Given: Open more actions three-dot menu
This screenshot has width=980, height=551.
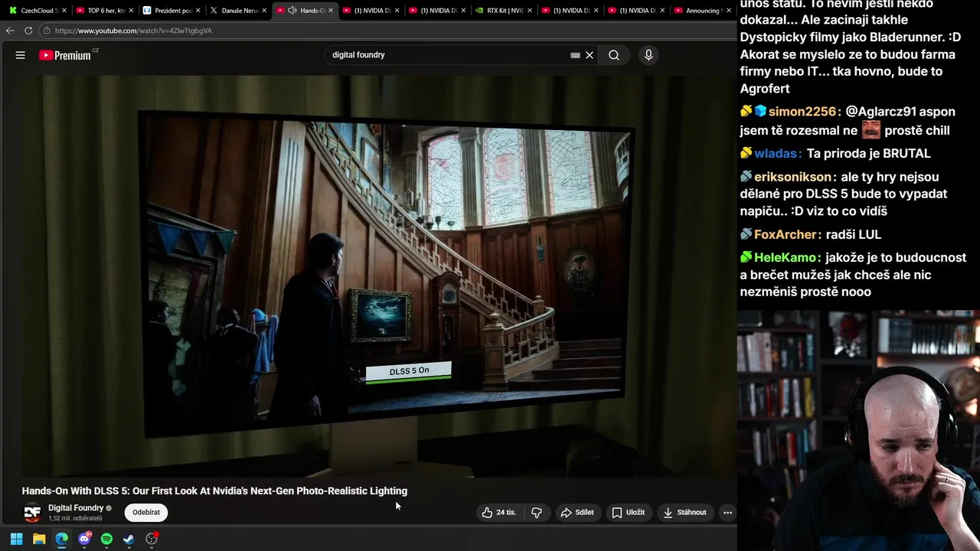Looking at the screenshot, I should (x=727, y=513).
